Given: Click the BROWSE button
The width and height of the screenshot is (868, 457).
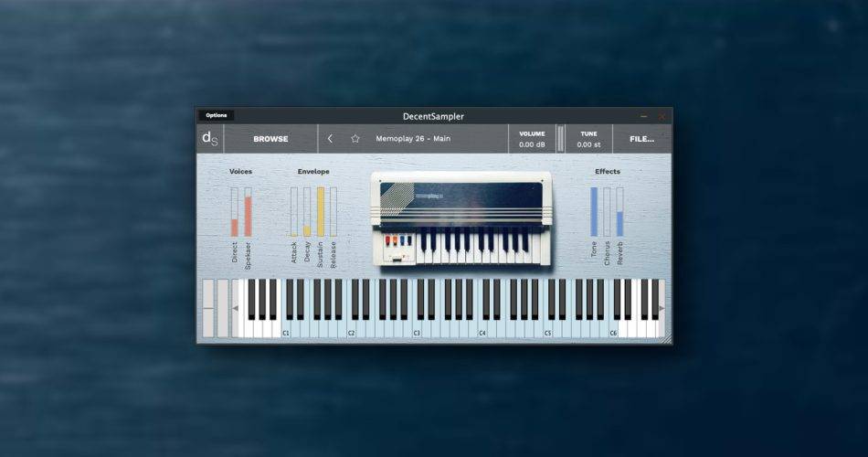Looking at the screenshot, I should (270, 139).
